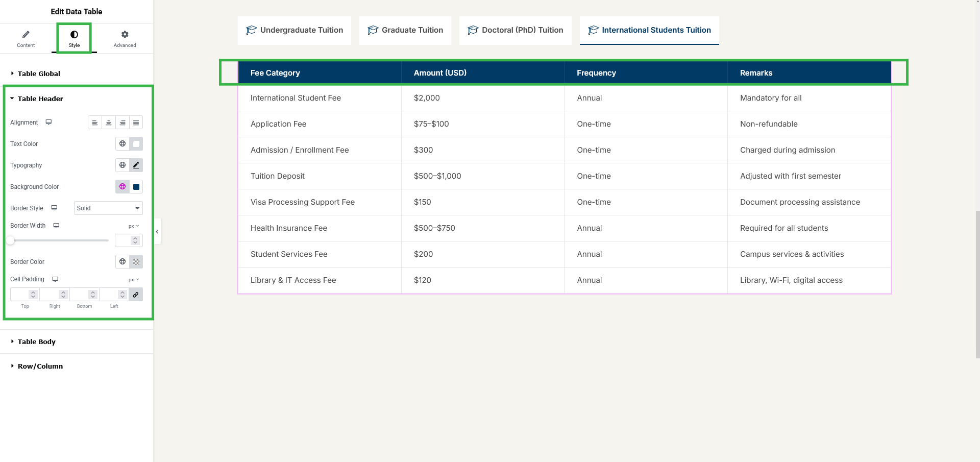
Task: Open responsive device icon beside Border Width
Action: point(57,226)
